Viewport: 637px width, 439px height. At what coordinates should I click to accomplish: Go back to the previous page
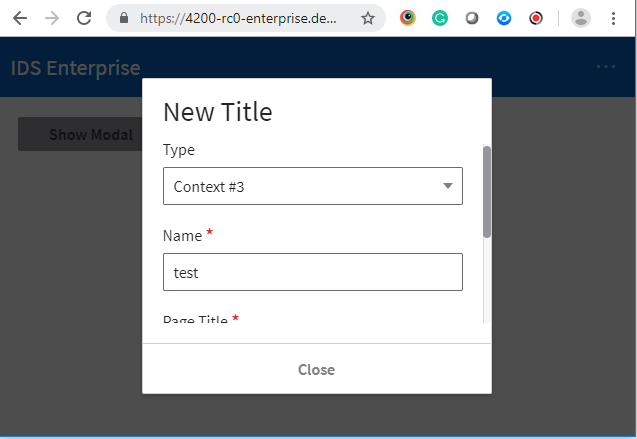click(20, 18)
